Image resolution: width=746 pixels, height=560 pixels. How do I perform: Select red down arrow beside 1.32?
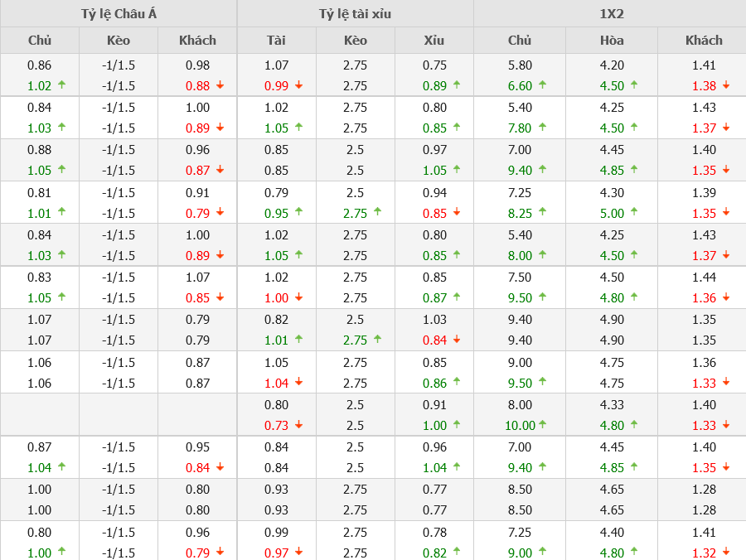pyautogui.click(x=726, y=552)
